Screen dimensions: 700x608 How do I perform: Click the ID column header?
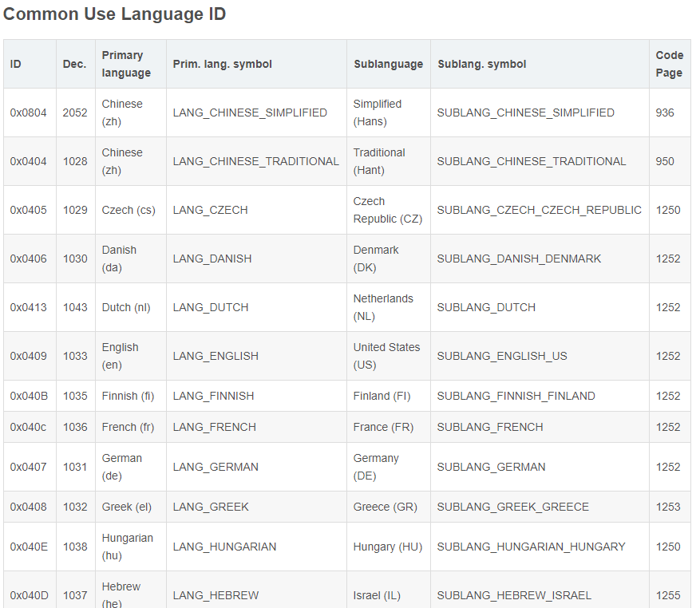click(16, 64)
